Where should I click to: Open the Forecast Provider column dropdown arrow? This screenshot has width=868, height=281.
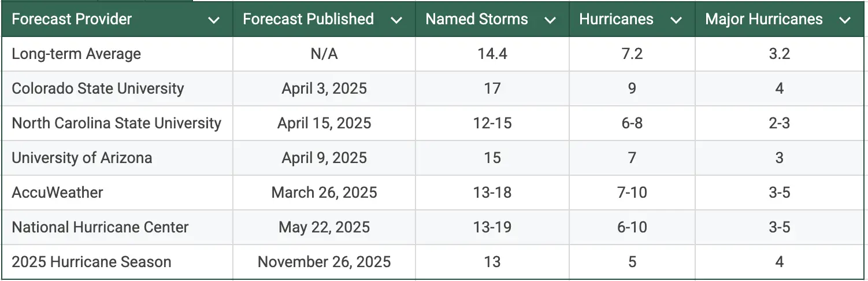pos(214,20)
